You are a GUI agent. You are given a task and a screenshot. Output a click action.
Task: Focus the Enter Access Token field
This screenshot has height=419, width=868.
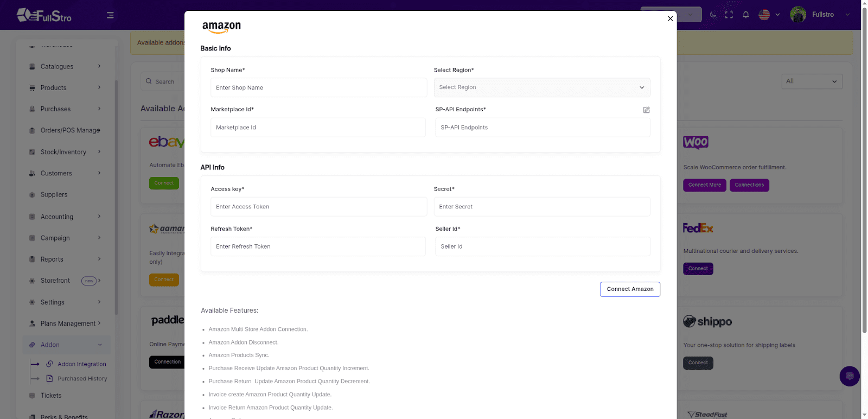(x=318, y=207)
